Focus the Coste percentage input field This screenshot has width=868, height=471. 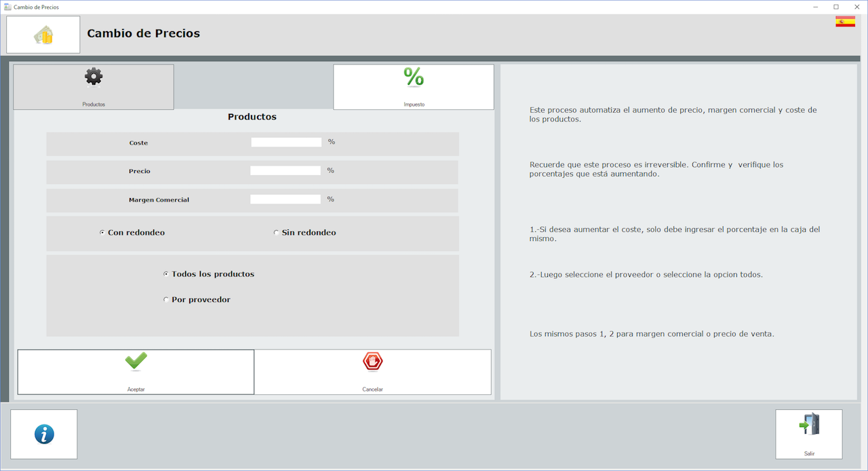coord(286,143)
